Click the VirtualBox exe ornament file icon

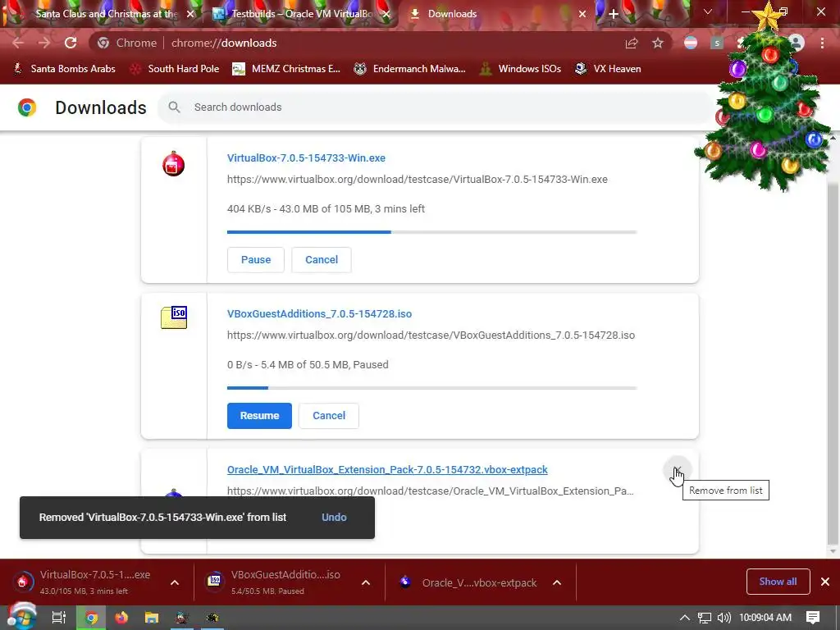(174, 164)
